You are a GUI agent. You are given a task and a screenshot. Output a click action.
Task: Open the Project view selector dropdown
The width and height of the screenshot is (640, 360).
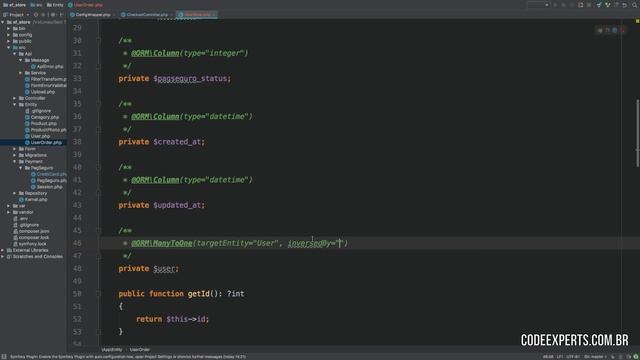click(x=16, y=15)
